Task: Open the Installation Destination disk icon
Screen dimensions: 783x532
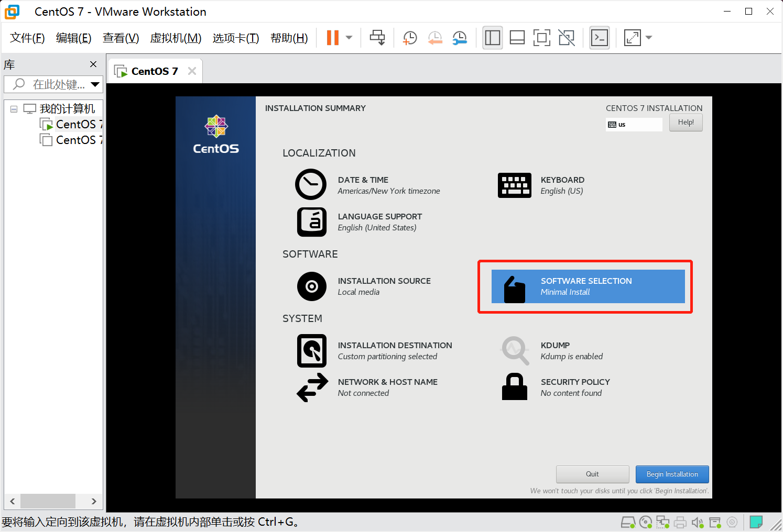Action: pyautogui.click(x=312, y=351)
